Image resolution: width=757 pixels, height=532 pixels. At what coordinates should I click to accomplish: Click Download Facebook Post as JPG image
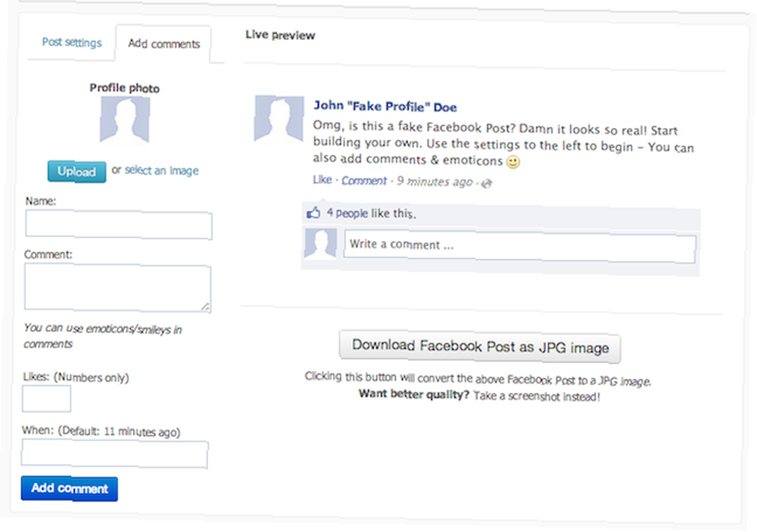480,347
